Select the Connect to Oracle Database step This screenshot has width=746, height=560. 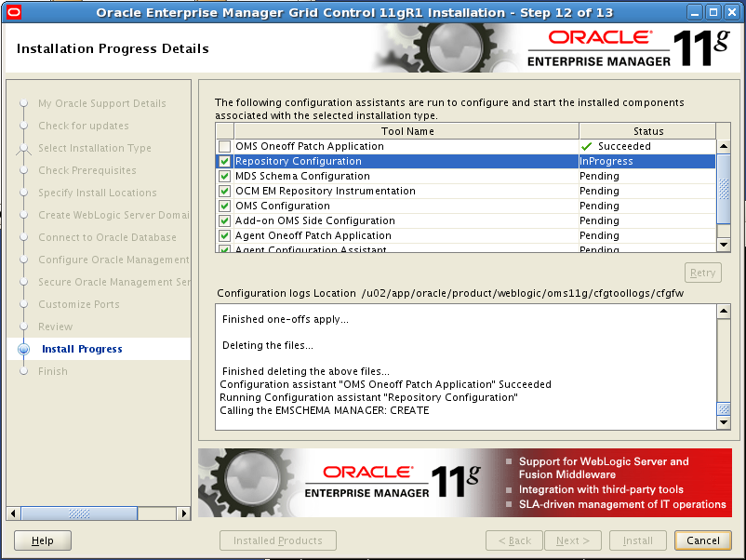(x=107, y=237)
